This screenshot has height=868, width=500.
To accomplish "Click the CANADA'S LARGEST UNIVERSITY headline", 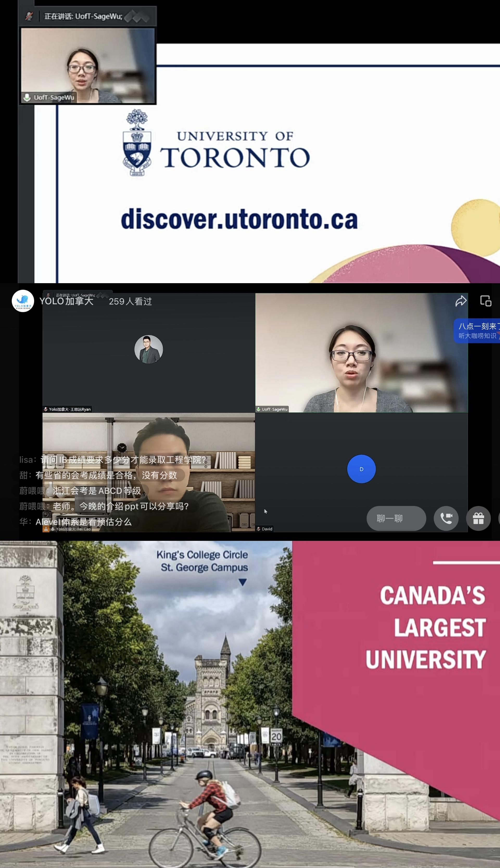I will coord(426,628).
